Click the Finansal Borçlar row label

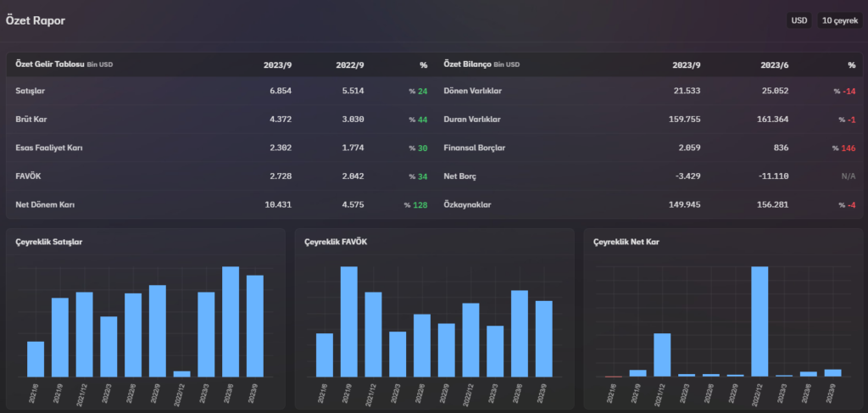coord(475,148)
